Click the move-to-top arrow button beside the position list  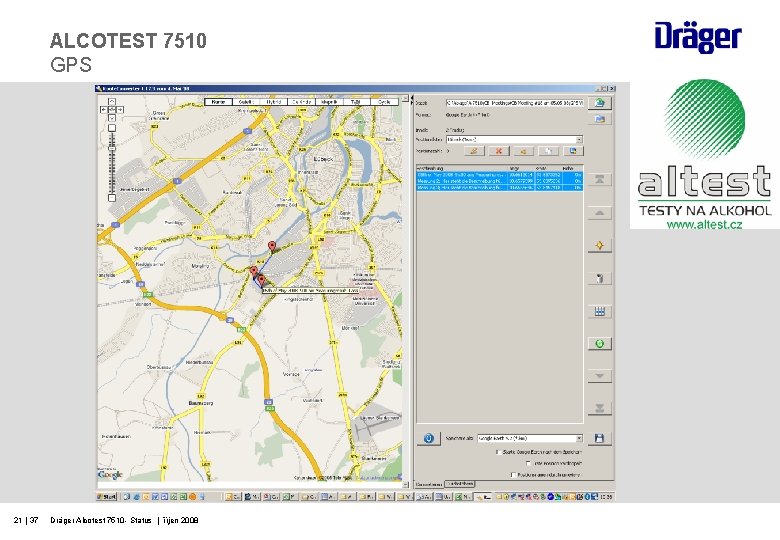(599, 180)
